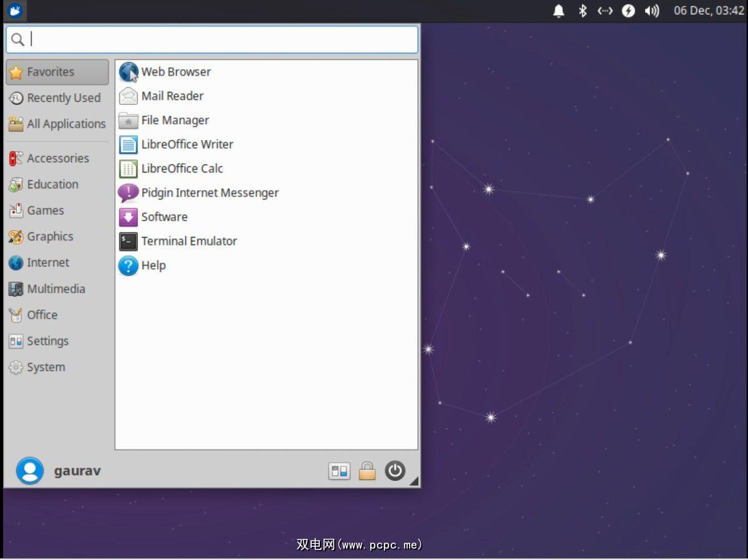This screenshot has width=748, height=560.
Task: Click the volume speaker icon in panel
Action: pyautogui.click(x=652, y=11)
